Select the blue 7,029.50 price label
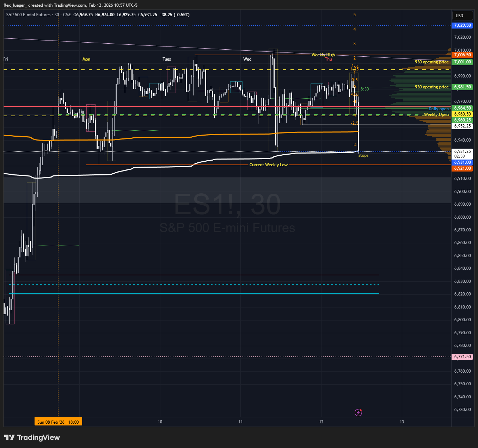The width and height of the screenshot is (478, 448). pyautogui.click(x=462, y=25)
